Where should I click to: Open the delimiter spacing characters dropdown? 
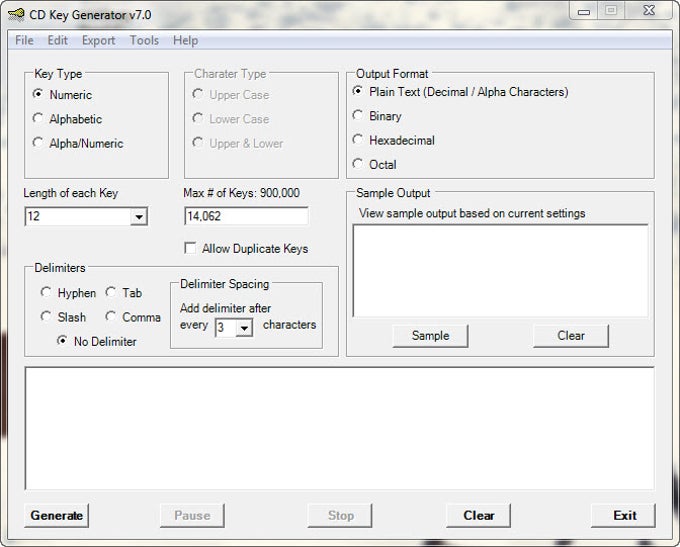(244, 328)
